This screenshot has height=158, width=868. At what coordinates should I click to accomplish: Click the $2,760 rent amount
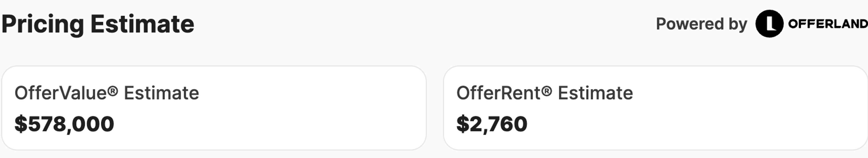click(492, 124)
